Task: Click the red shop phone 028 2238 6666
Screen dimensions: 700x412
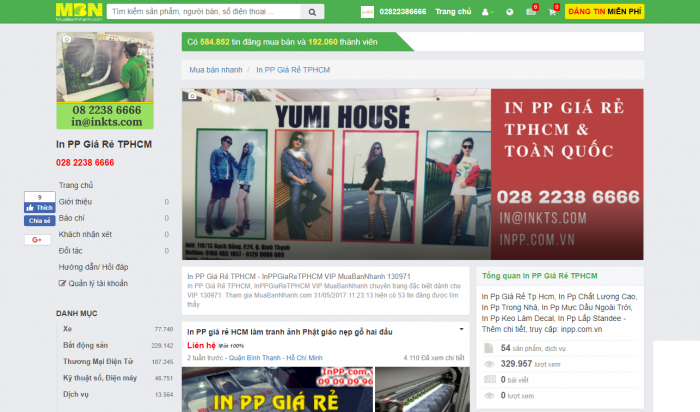Action: [x=85, y=163]
